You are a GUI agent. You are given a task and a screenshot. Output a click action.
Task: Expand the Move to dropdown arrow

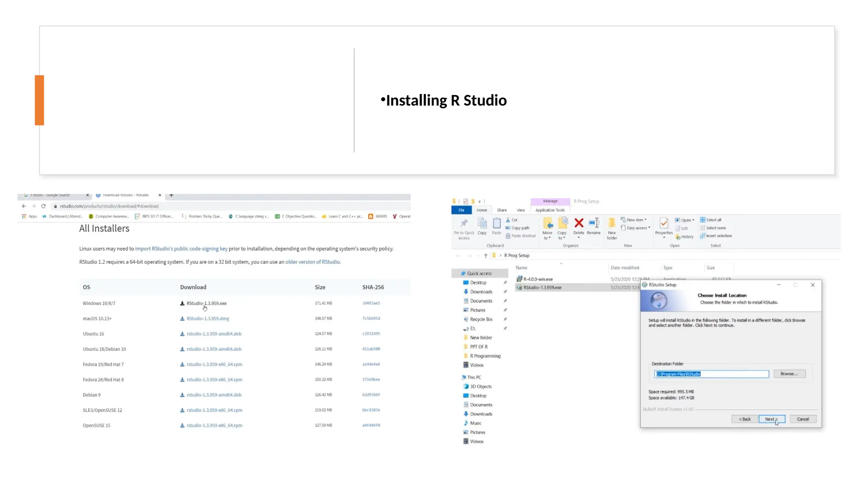(x=550, y=238)
